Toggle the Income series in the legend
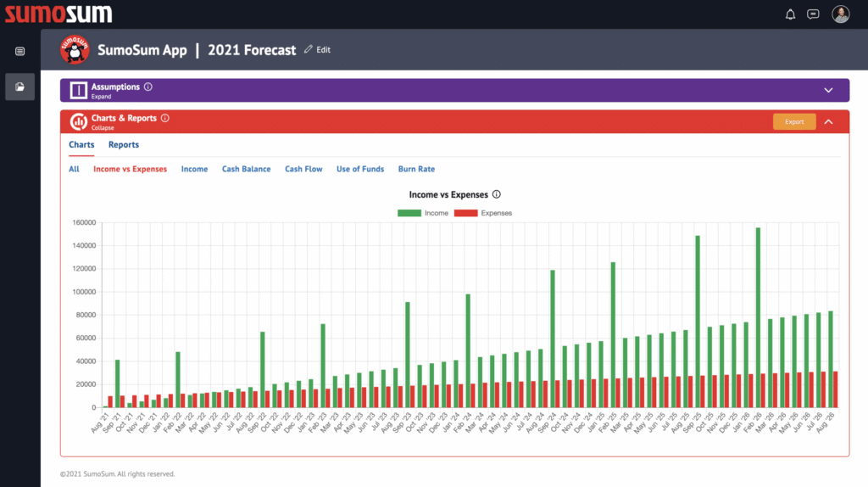The image size is (868, 487). [x=424, y=213]
